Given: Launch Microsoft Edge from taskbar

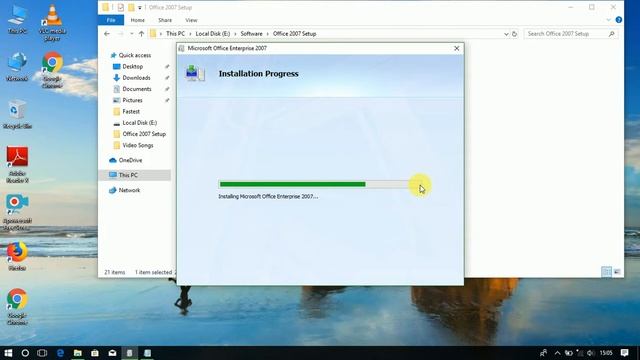Looking at the screenshot, I should (x=60, y=353).
